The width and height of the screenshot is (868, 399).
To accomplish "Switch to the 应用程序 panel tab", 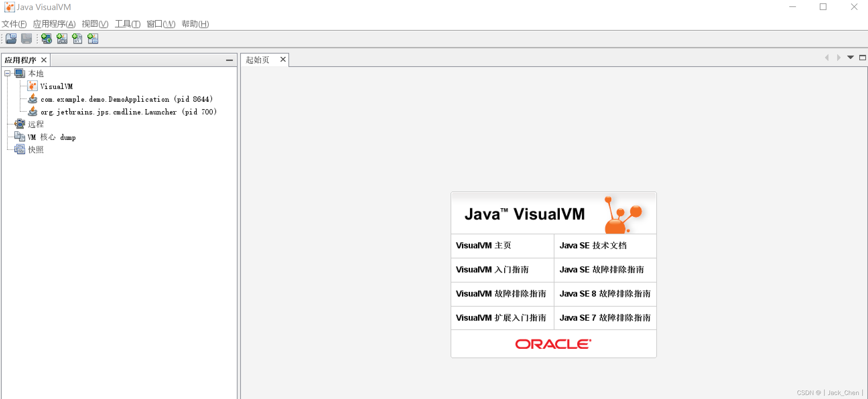I will (20, 60).
